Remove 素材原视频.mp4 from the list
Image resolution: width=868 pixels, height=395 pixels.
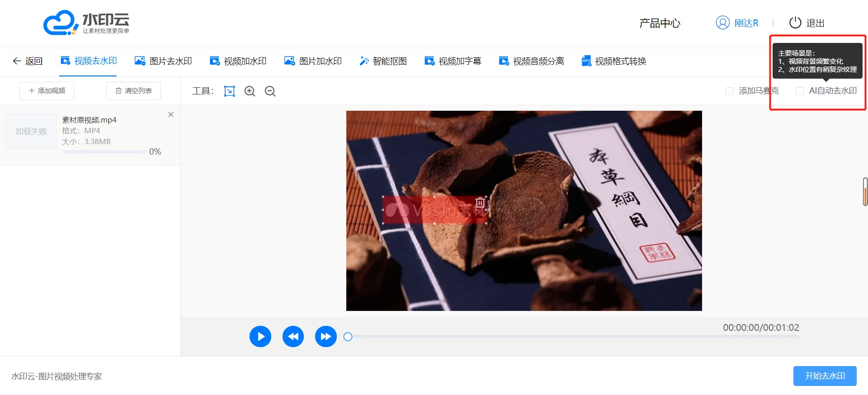171,114
